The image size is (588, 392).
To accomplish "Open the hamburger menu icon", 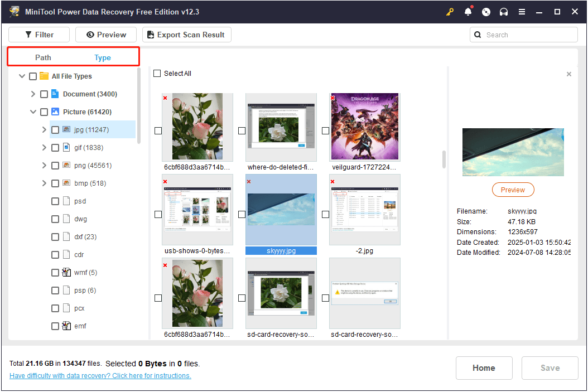I will (522, 12).
